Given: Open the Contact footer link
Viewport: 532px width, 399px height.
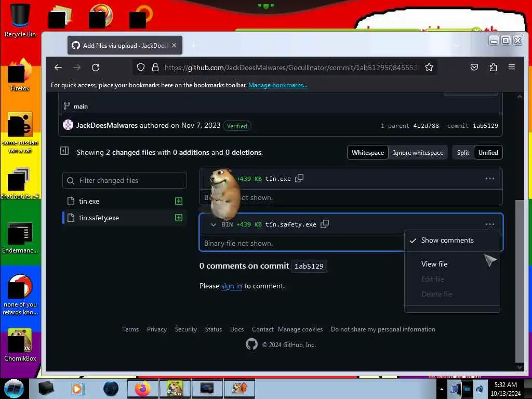Looking at the screenshot, I should pyautogui.click(x=262, y=329).
